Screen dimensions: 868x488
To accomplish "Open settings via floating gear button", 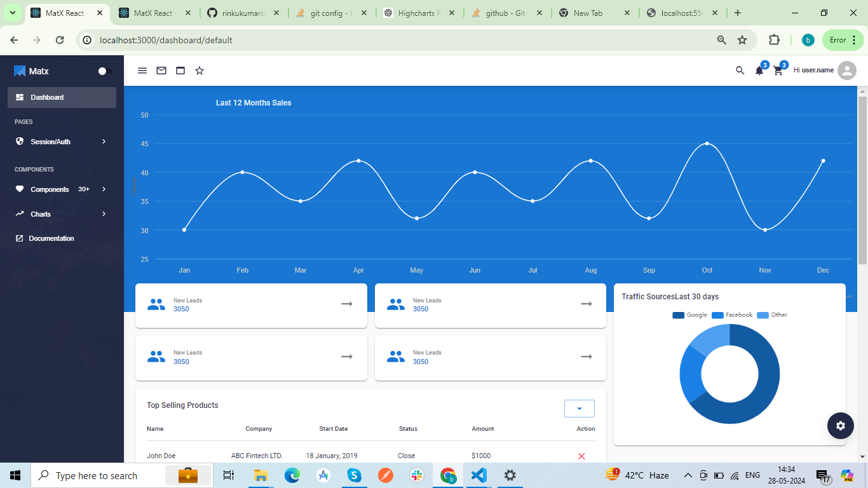I will click(840, 426).
